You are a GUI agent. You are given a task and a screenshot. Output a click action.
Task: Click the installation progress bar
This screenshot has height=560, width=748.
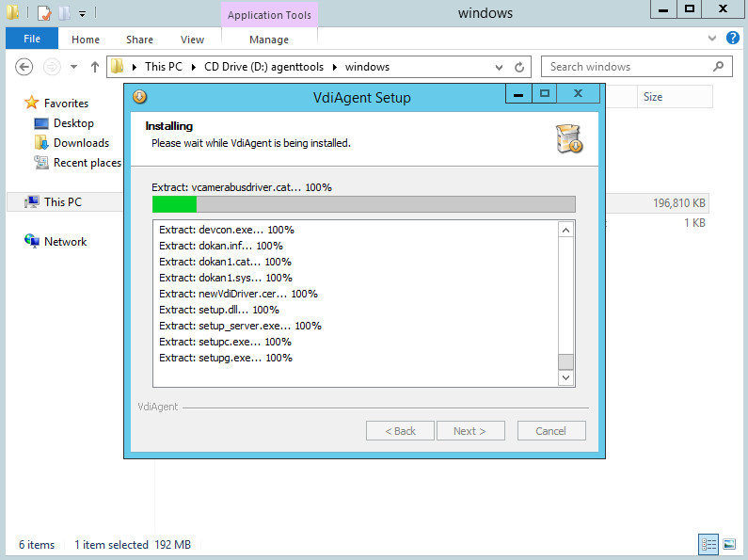tap(364, 204)
